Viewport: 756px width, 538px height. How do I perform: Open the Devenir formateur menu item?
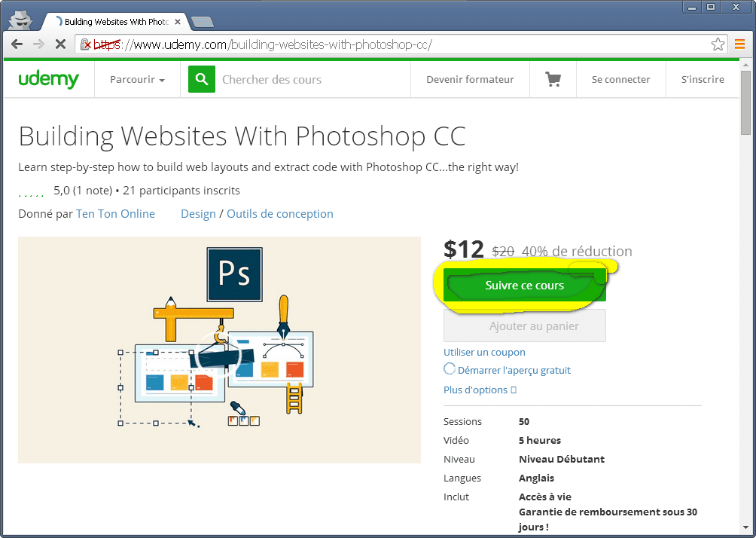(x=470, y=80)
